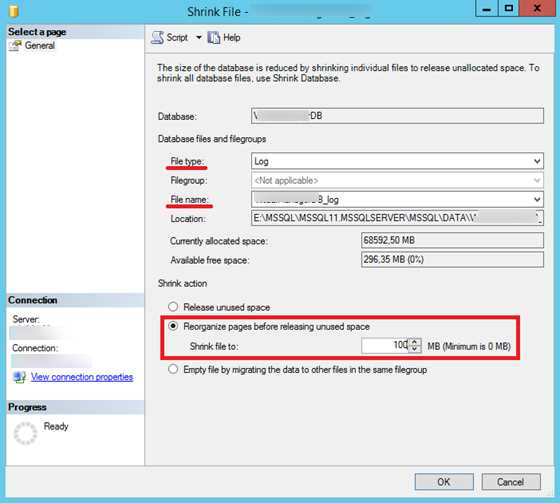Image resolution: width=560 pixels, height=503 pixels.
Task: Open the General page entry
Action: tap(40, 46)
